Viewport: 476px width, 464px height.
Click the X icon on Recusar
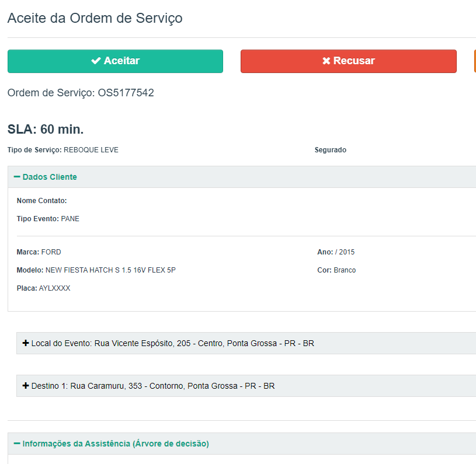coord(326,61)
